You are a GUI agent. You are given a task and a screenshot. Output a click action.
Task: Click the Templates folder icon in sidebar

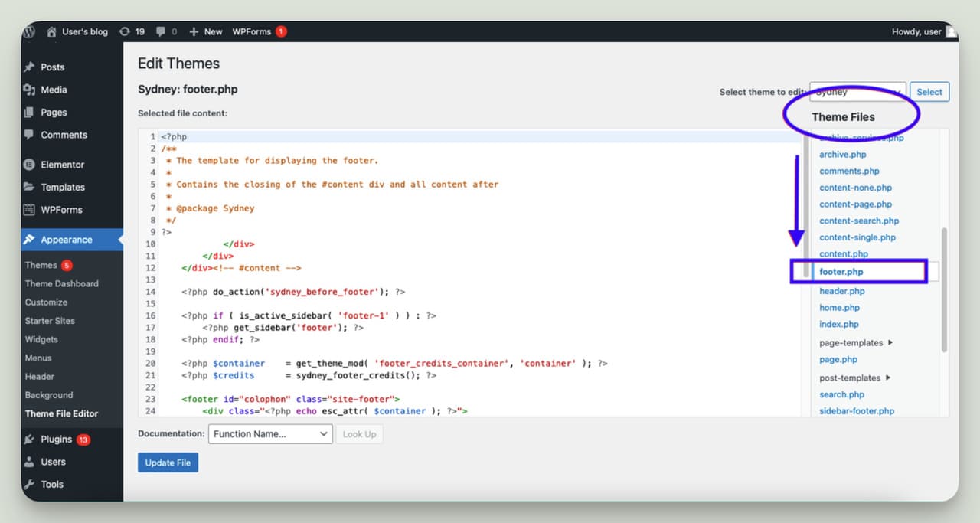29,187
